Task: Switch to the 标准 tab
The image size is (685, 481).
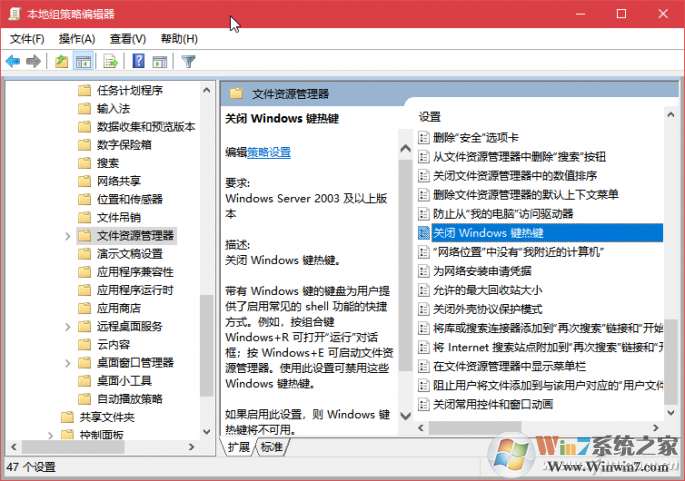Action: [272, 447]
